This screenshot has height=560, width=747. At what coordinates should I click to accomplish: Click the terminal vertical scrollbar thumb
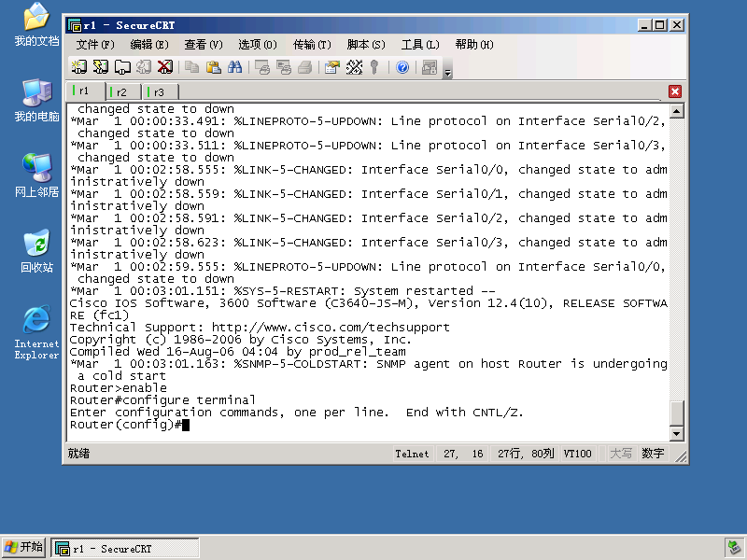tap(676, 413)
